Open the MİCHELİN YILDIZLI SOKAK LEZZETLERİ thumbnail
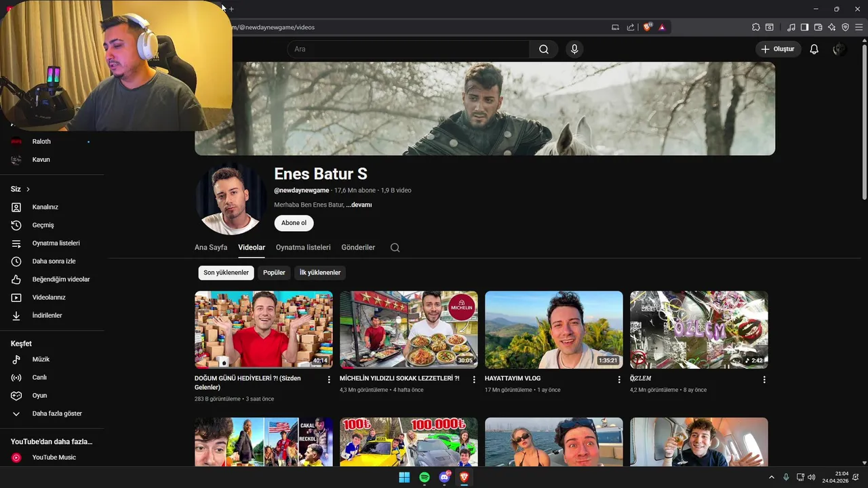The image size is (868, 488). click(x=409, y=330)
